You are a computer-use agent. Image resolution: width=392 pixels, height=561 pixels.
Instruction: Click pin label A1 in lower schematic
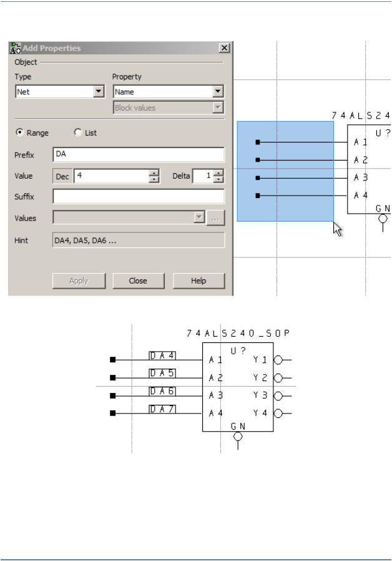[215, 360]
